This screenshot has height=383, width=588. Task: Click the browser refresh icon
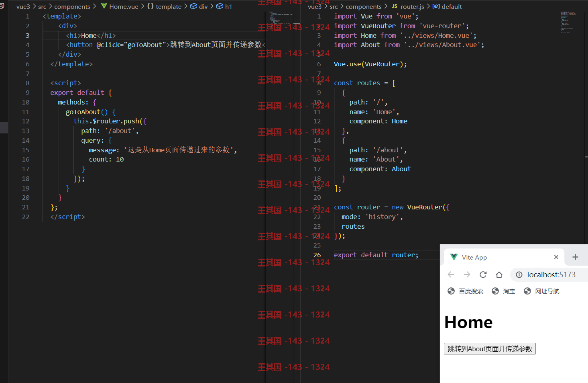(483, 274)
